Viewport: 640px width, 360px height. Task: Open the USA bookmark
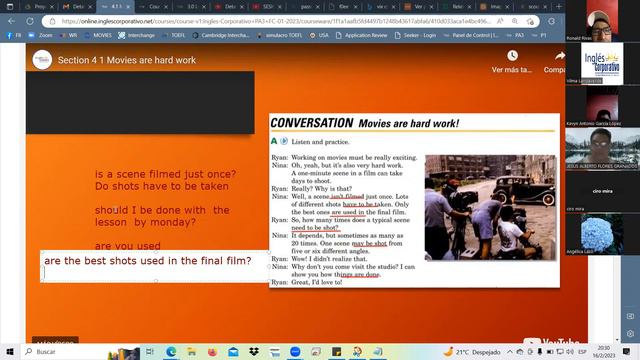pyautogui.click(x=319, y=36)
